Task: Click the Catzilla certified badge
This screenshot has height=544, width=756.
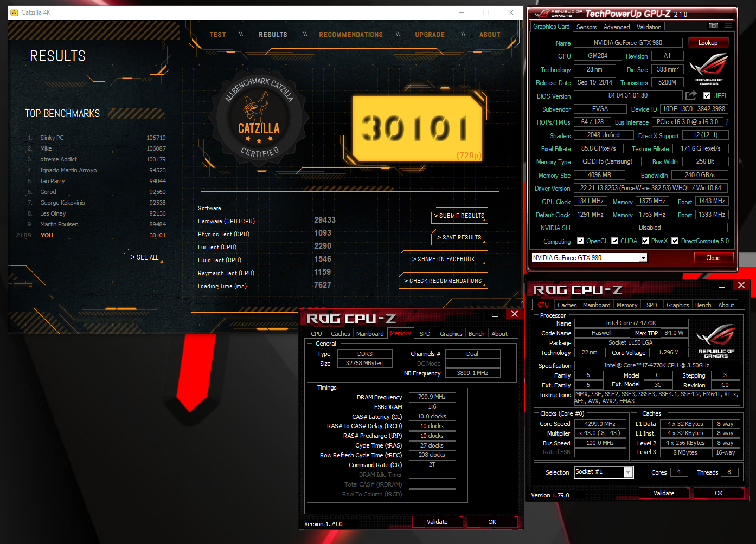Action: pyautogui.click(x=259, y=118)
